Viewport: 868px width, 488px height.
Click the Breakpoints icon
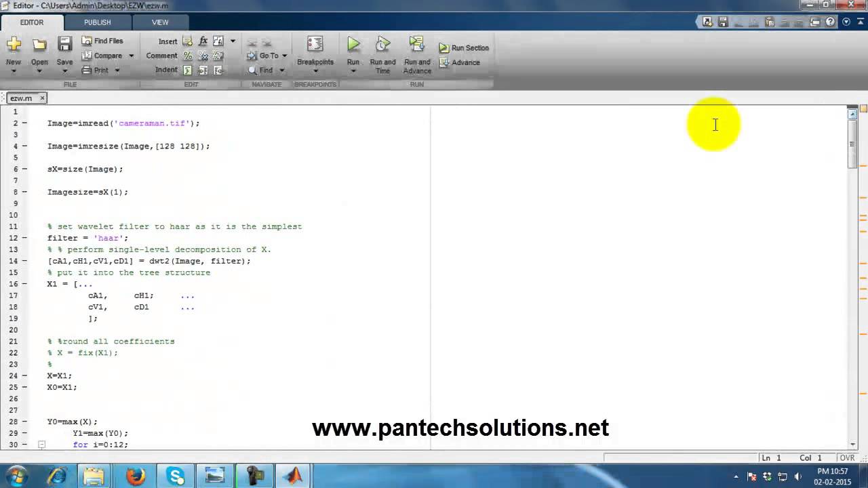pyautogui.click(x=315, y=44)
